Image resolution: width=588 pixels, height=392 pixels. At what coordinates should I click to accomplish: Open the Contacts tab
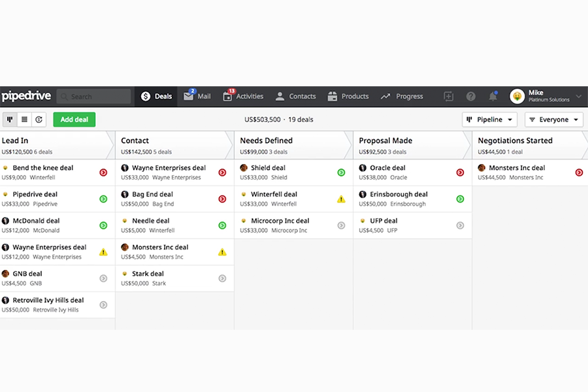click(295, 97)
